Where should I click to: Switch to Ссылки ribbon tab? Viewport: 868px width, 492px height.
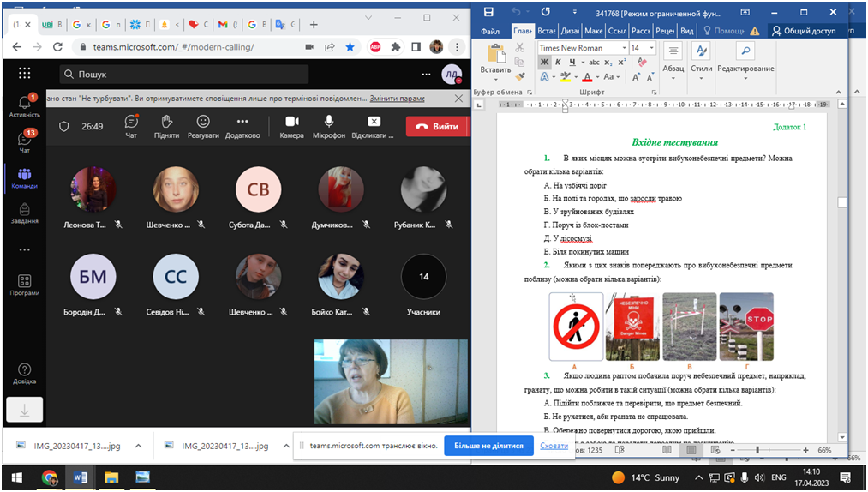point(617,32)
